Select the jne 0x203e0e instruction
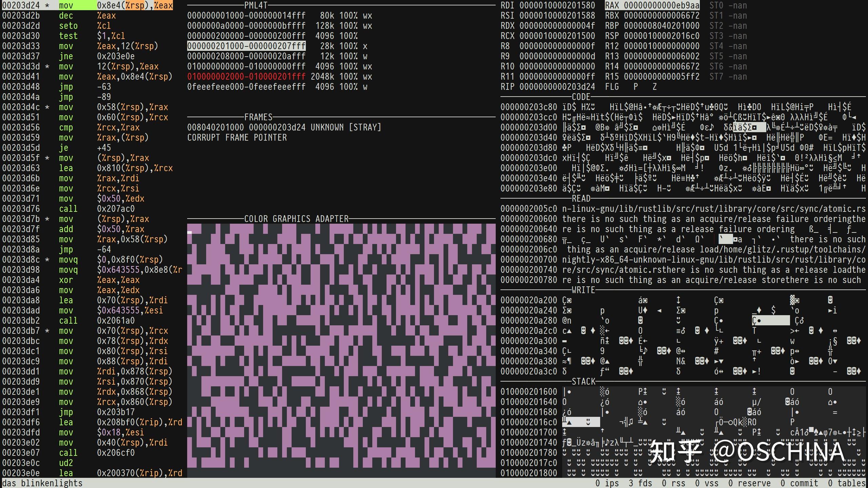This screenshot has width=868, height=488. pos(68,56)
